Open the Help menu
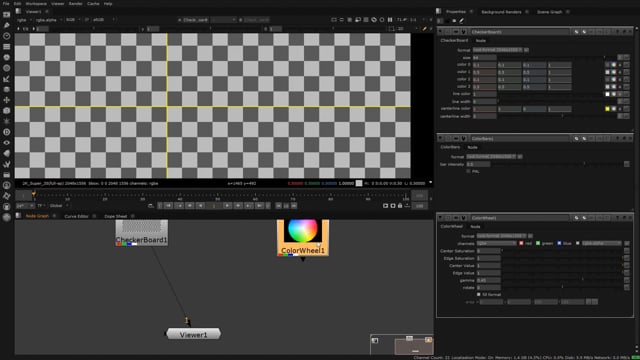The width and height of the screenshot is (640, 360). [x=108, y=3]
